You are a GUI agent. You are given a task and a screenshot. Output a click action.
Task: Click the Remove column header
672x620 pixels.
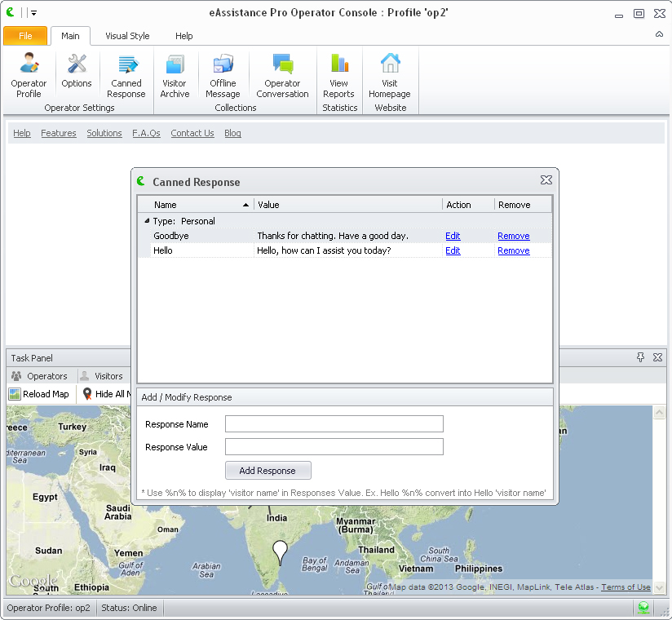(523, 205)
